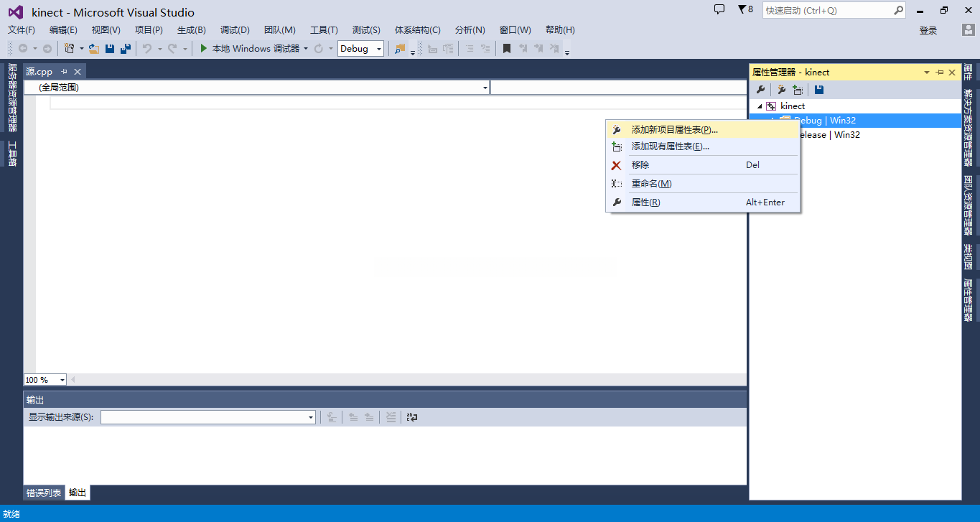980x522 pixels.
Task: Collapse the kinect tree node
Action: [x=760, y=106]
